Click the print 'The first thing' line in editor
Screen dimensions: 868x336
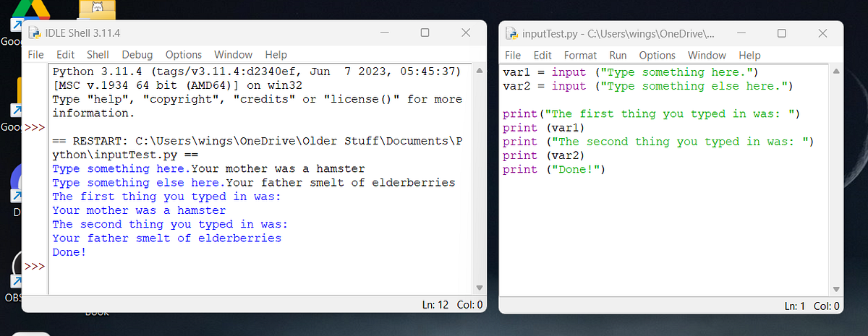pos(652,114)
